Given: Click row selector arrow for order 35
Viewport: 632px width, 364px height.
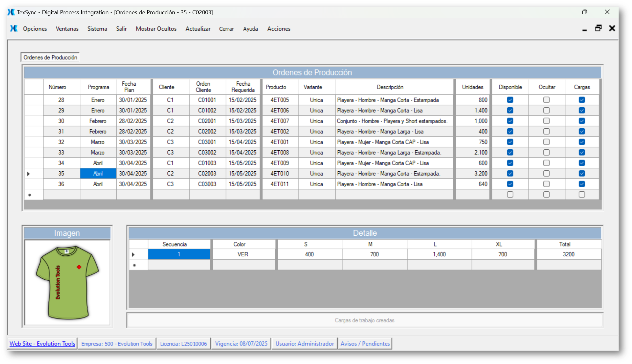Looking at the screenshot, I should (29, 174).
